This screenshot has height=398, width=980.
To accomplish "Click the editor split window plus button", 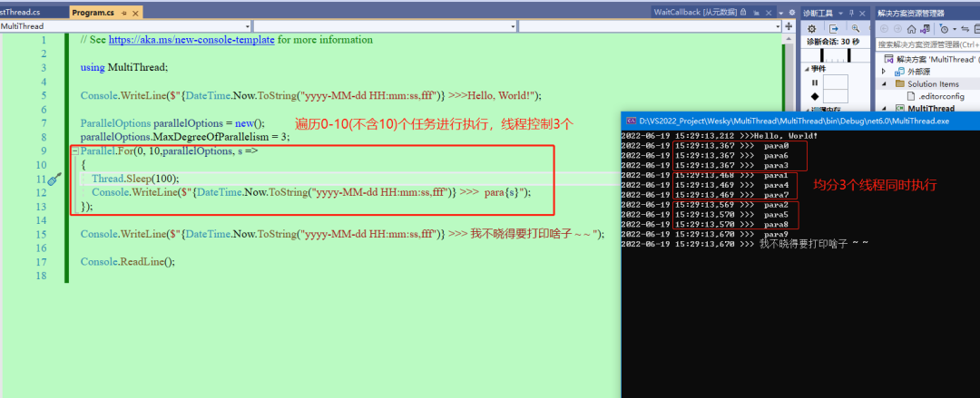I will point(789,26).
